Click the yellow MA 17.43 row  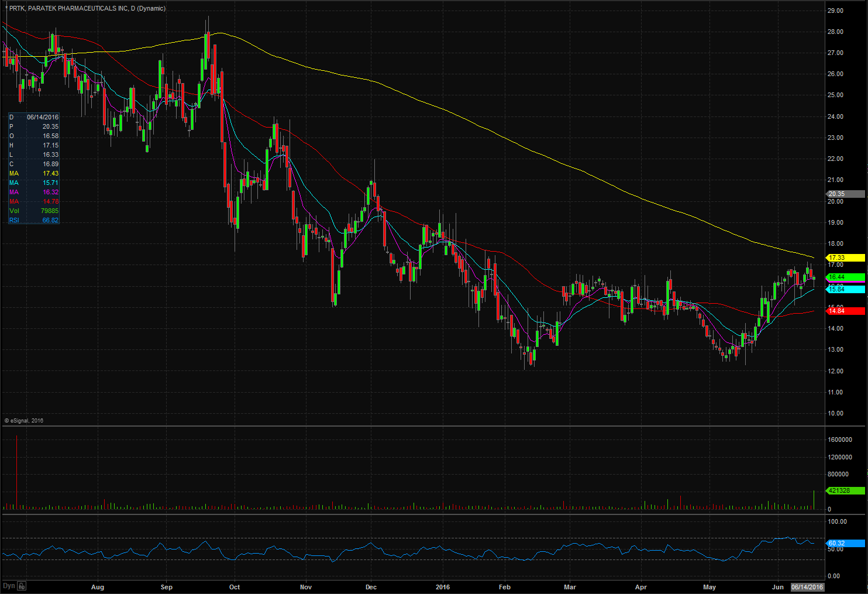point(34,173)
